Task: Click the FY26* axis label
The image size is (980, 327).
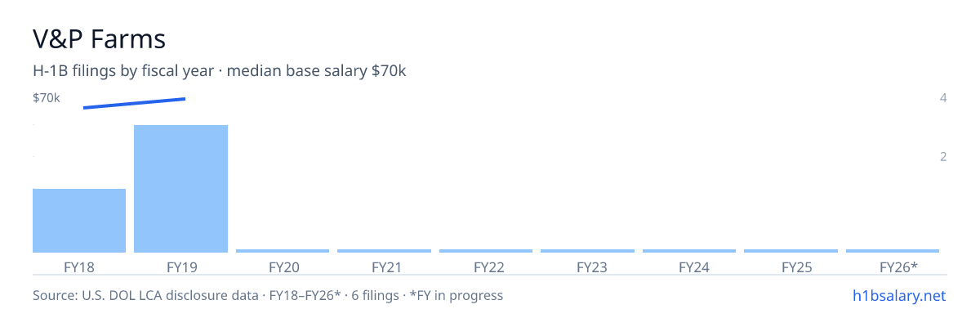Action: (x=898, y=267)
